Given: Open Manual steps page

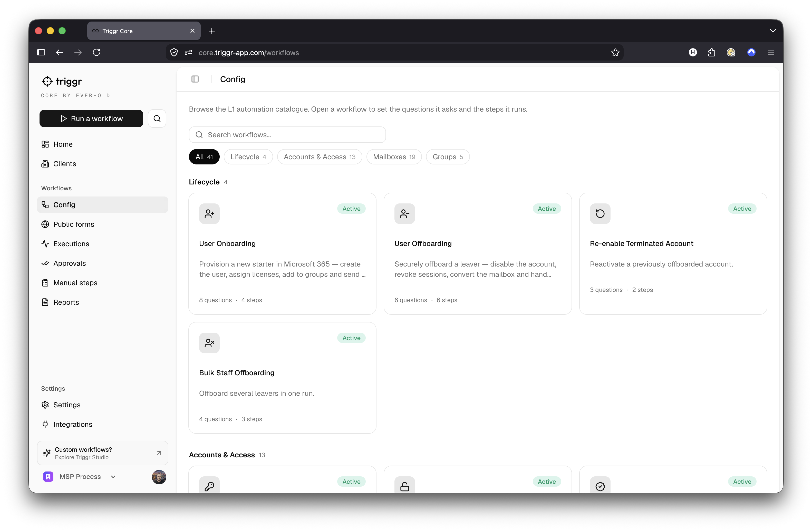Looking at the screenshot, I should point(102,283).
